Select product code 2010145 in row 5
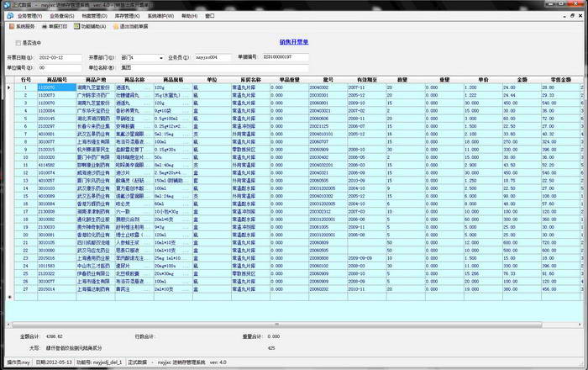 56,119
